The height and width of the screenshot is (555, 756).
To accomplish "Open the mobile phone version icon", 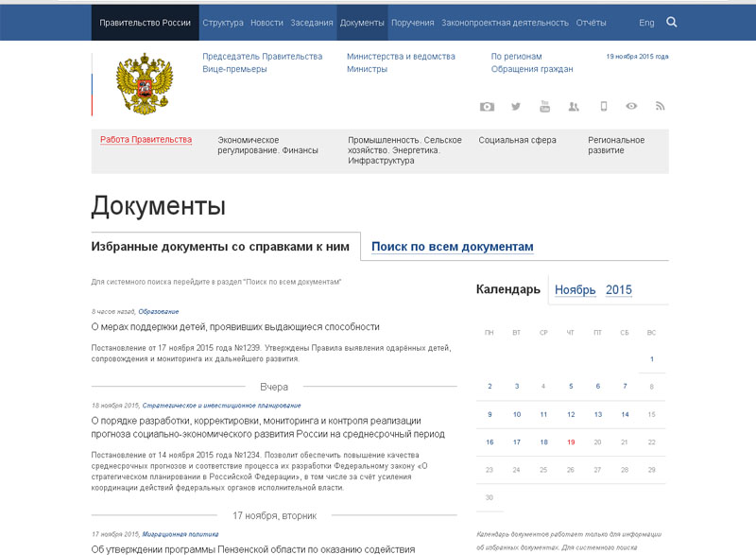I will [603, 107].
